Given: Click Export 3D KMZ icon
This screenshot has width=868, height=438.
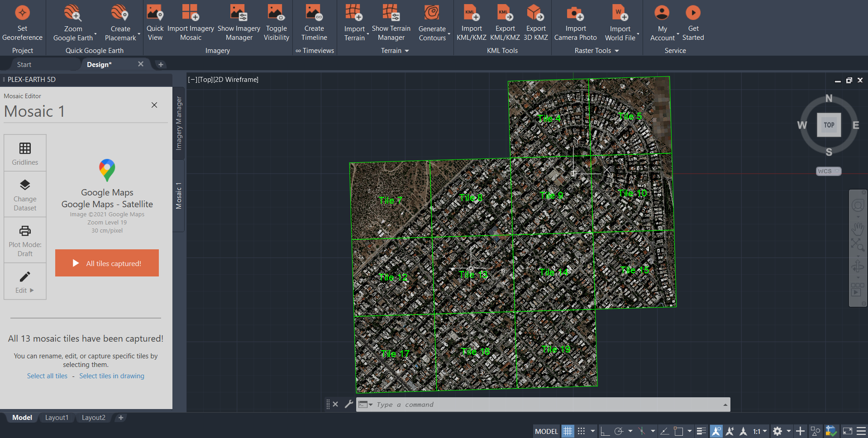Looking at the screenshot, I should (x=536, y=13).
